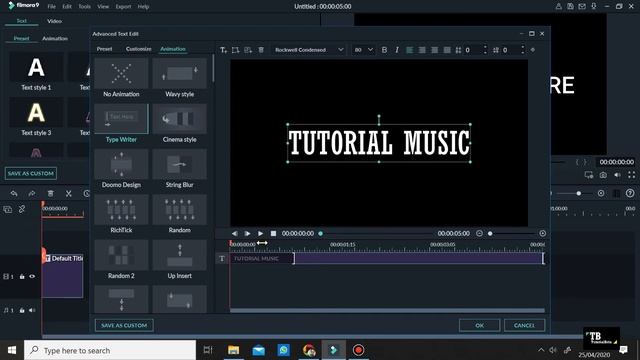Set the character spacing value field
Image resolution: width=640 pixels, height=360 pixels.
[x=473, y=50]
